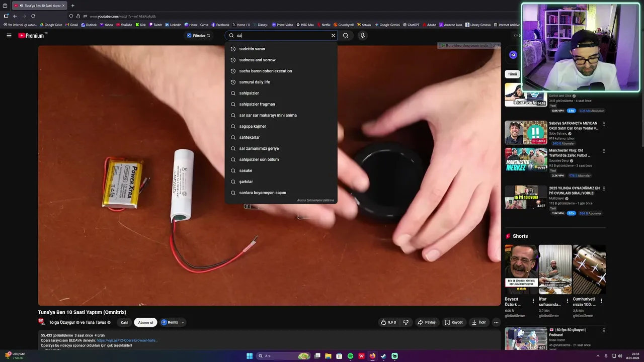Screen dimensions: 644x362
Task: Select suggestion 'sadettin saran'
Action: [x=281, y=49]
